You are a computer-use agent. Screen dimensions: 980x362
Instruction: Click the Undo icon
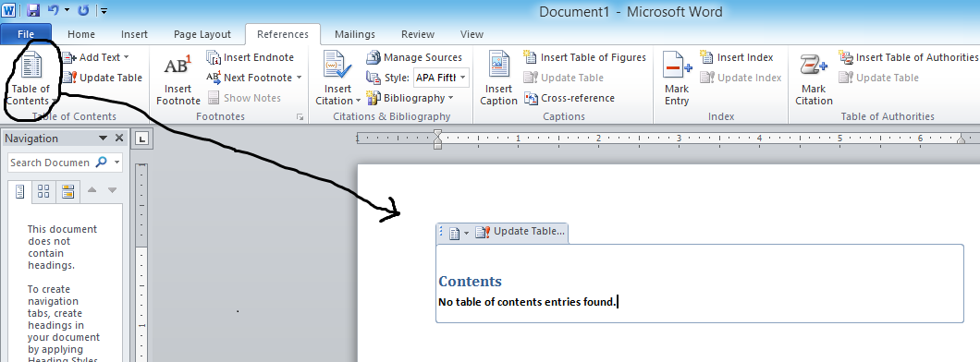pyautogui.click(x=53, y=10)
